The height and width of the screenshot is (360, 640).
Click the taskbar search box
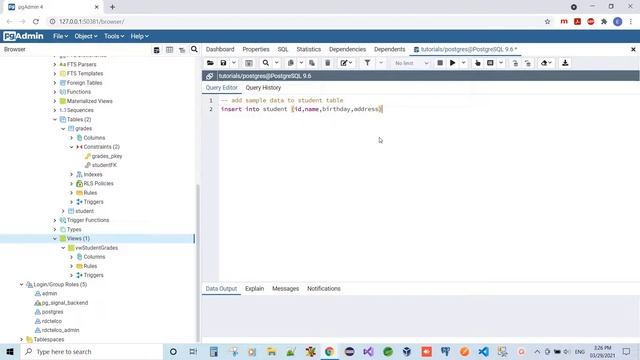tap(92, 351)
